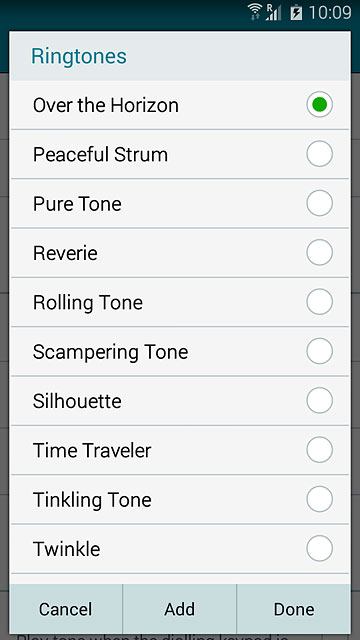This screenshot has height=640, width=360.
Task: Select the Peaceful Strum radio button
Action: 320,154
